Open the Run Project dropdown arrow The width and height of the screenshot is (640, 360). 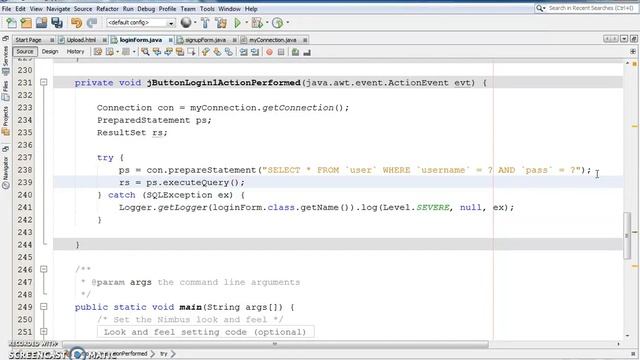click(x=246, y=23)
